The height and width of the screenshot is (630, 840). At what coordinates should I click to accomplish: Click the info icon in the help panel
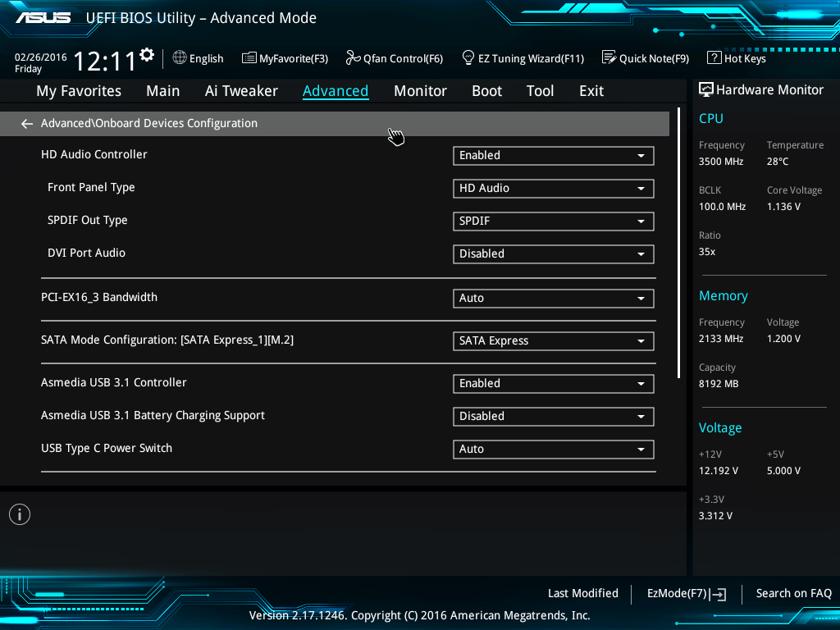coord(19,514)
